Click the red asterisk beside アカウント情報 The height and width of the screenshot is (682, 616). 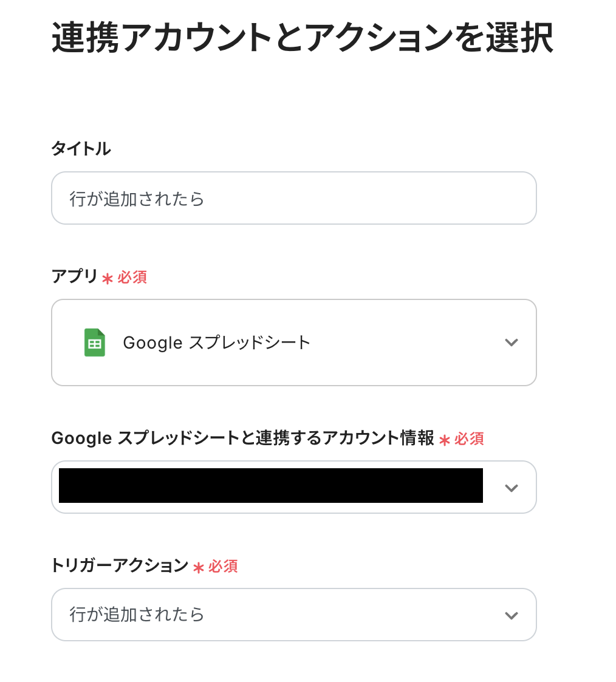tap(445, 440)
